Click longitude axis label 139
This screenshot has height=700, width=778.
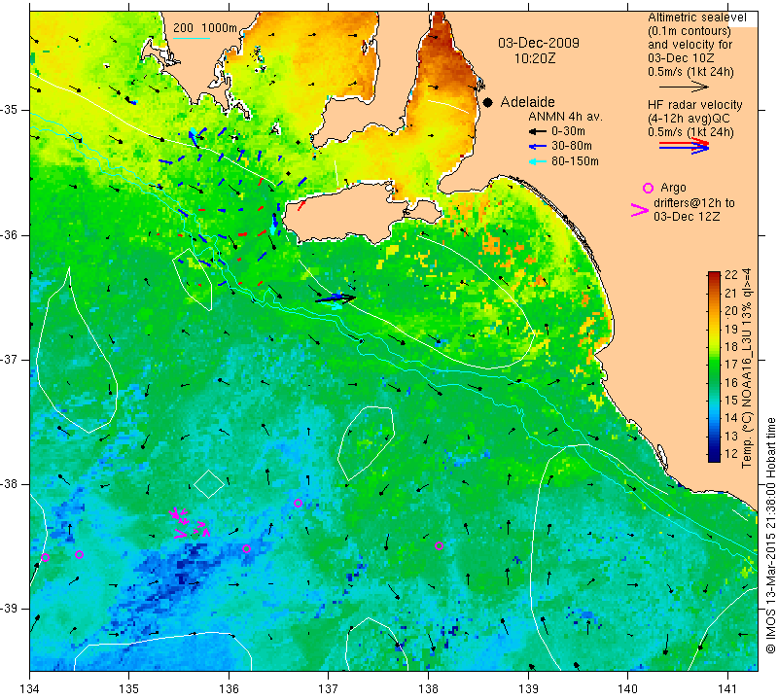pyautogui.click(x=528, y=689)
